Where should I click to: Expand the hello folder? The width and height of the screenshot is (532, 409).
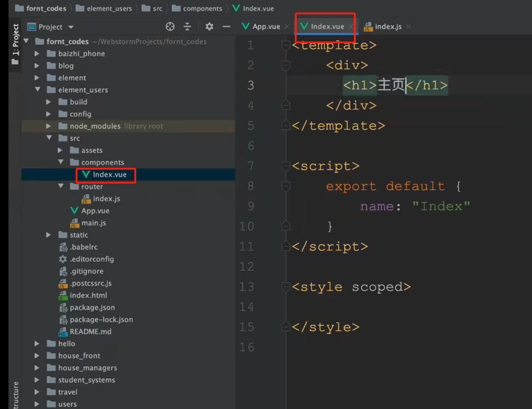click(37, 344)
